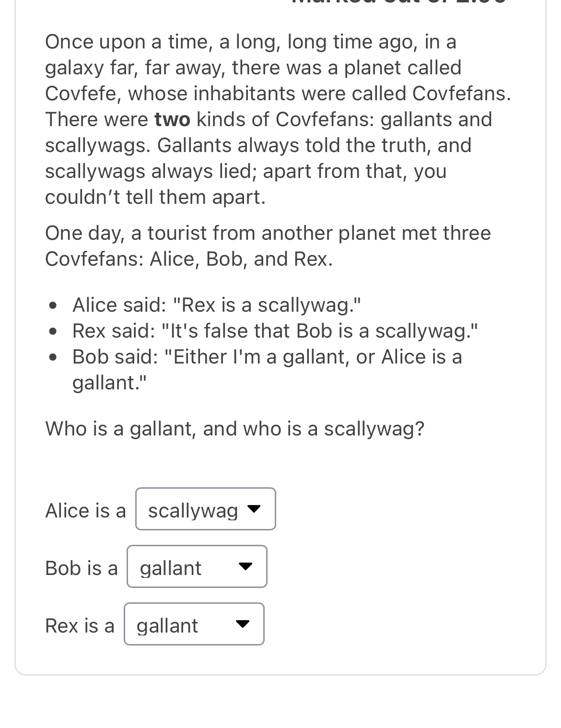Open the Rex answer dropdown

click(194, 624)
